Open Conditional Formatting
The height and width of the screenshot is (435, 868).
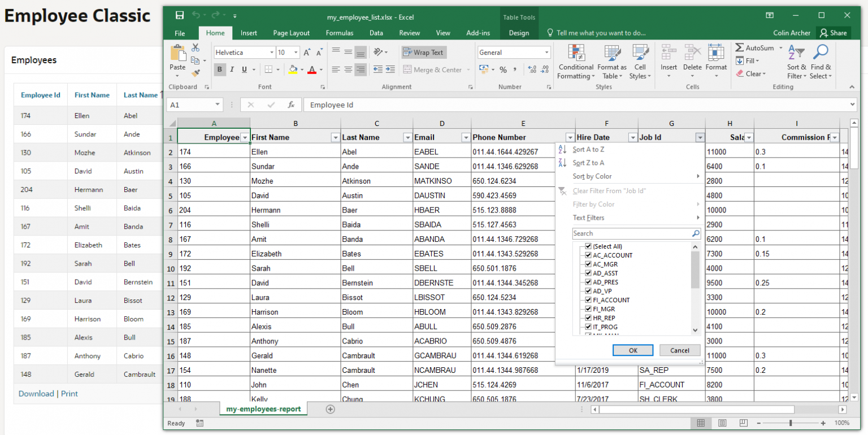[x=576, y=62]
